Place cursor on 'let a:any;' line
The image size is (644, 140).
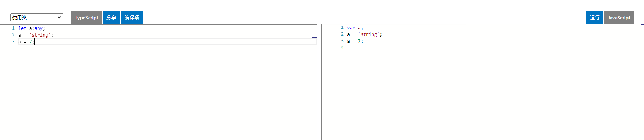pos(32,28)
